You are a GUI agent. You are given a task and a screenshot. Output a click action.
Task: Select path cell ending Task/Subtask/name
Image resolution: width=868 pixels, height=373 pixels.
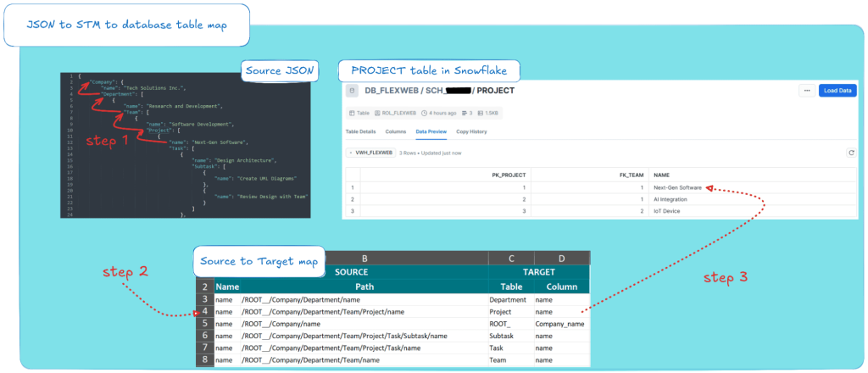tap(364, 336)
